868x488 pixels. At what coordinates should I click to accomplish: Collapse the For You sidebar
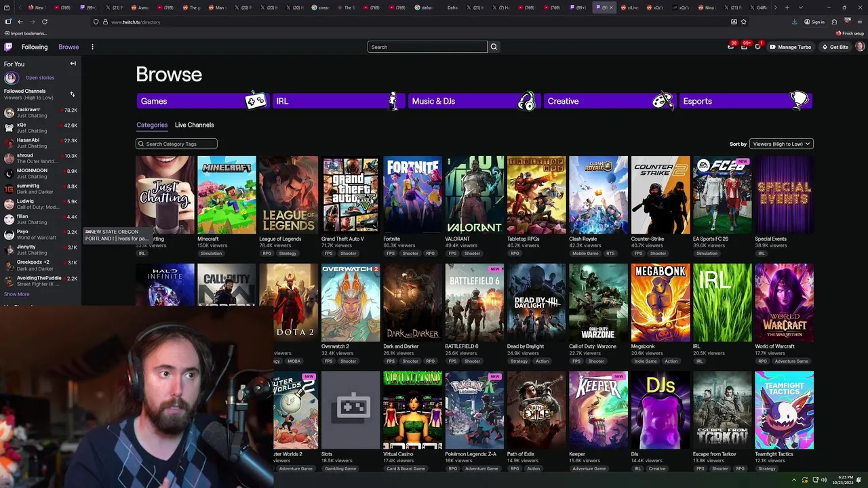[73, 64]
